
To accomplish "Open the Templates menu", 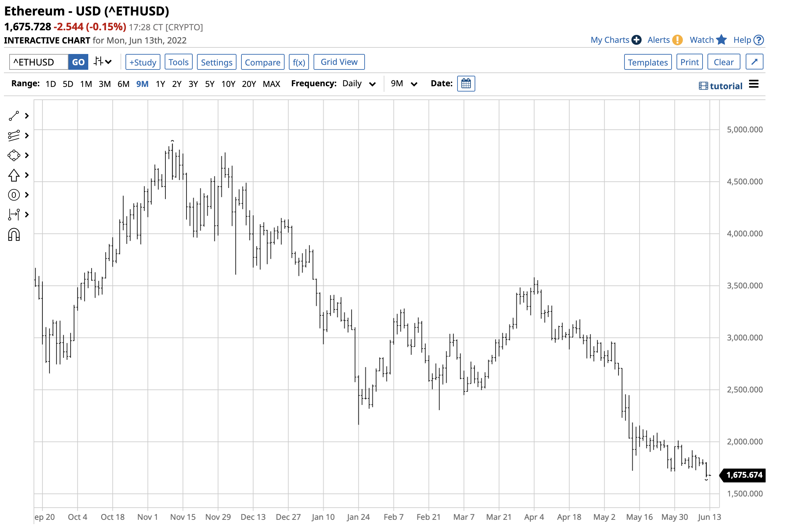I will [x=648, y=62].
